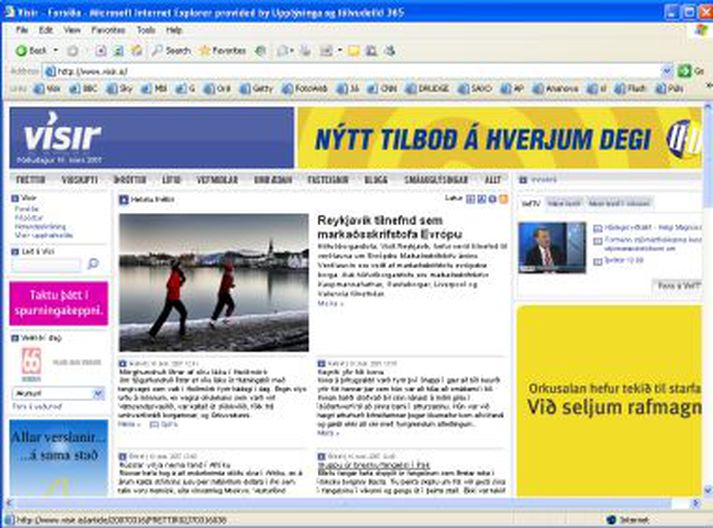Open the Help menu
The height and width of the screenshot is (528, 713).
[174, 30]
